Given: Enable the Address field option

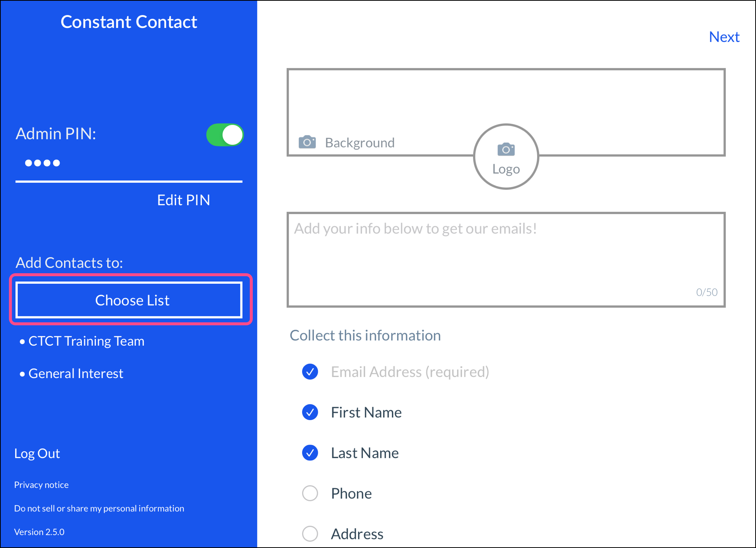Looking at the screenshot, I should (310, 533).
